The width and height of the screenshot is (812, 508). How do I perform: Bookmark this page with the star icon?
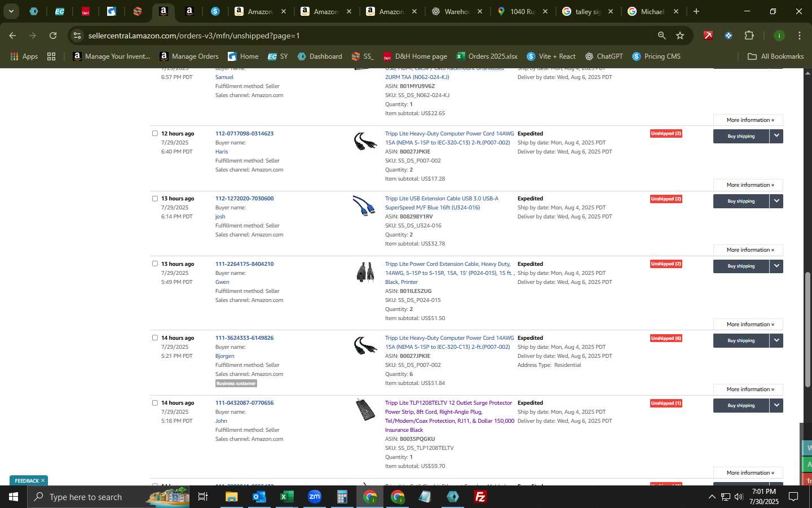[x=680, y=36]
